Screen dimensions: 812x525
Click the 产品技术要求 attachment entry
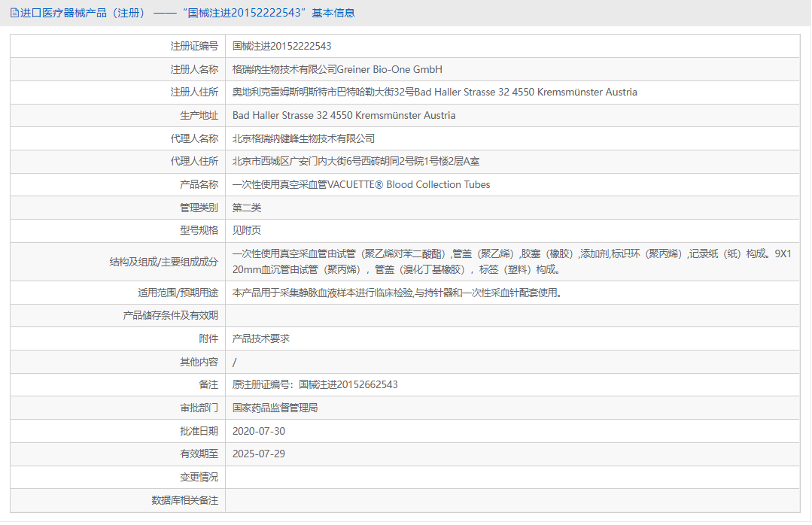261,338
